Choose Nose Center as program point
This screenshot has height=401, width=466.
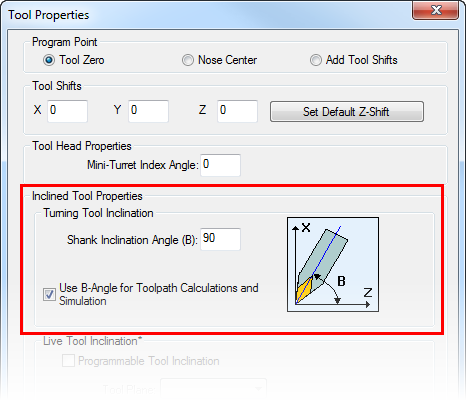tap(188, 60)
